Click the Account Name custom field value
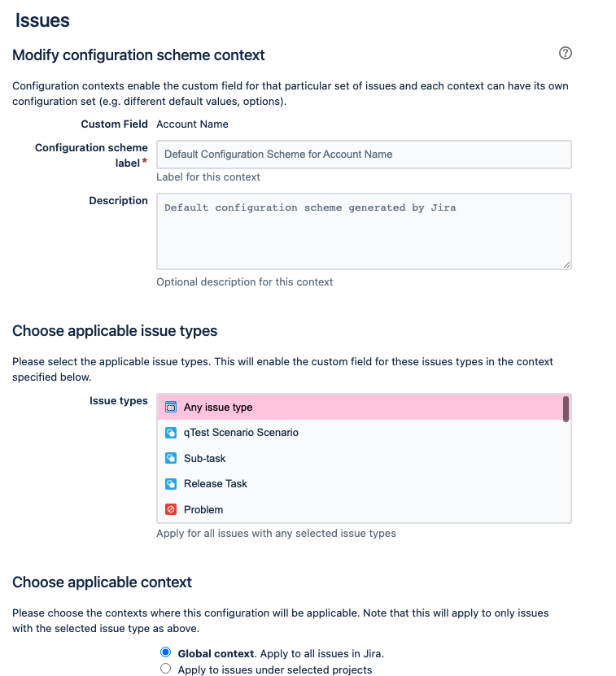This screenshot has width=616, height=676. pyautogui.click(x=192, y=124)
